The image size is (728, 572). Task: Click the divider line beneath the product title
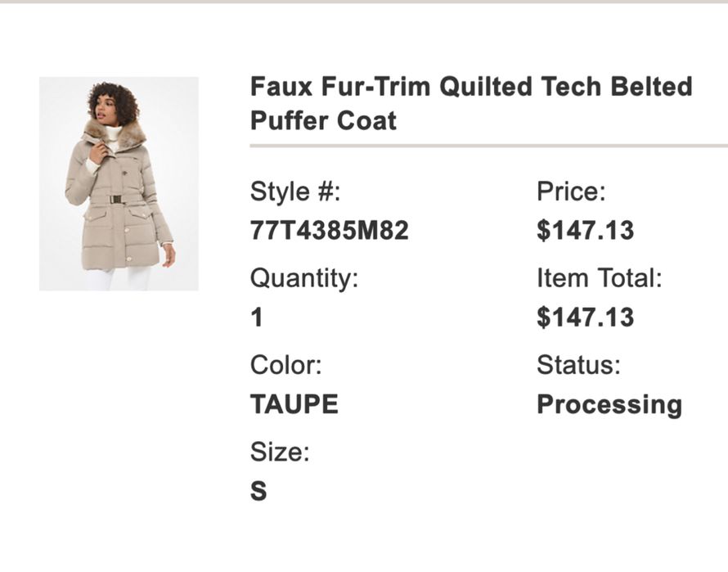tap(488, 146)
